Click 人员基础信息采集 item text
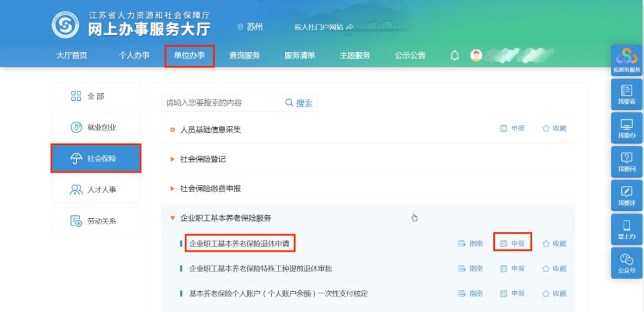644x312 pixels. point(210,130)
